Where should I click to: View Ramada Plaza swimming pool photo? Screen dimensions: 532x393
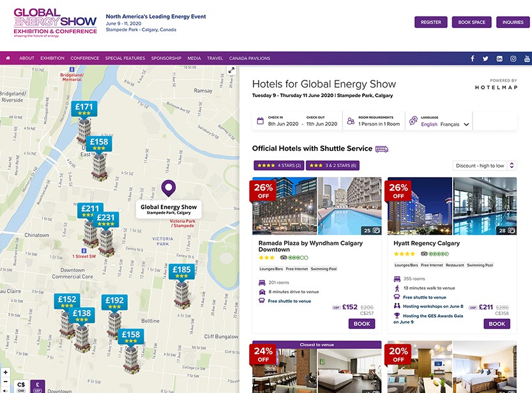pyautogui.click(x=350, y=206)
